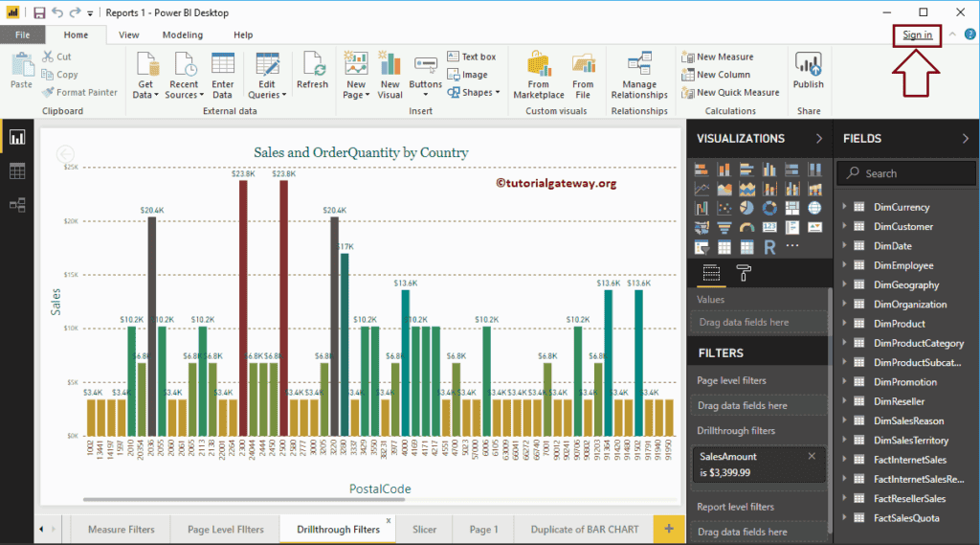The width and height of the screenshot is (980, 545).
Task: Open the Recent Sources dropdown
Action: tap(184, 75)
